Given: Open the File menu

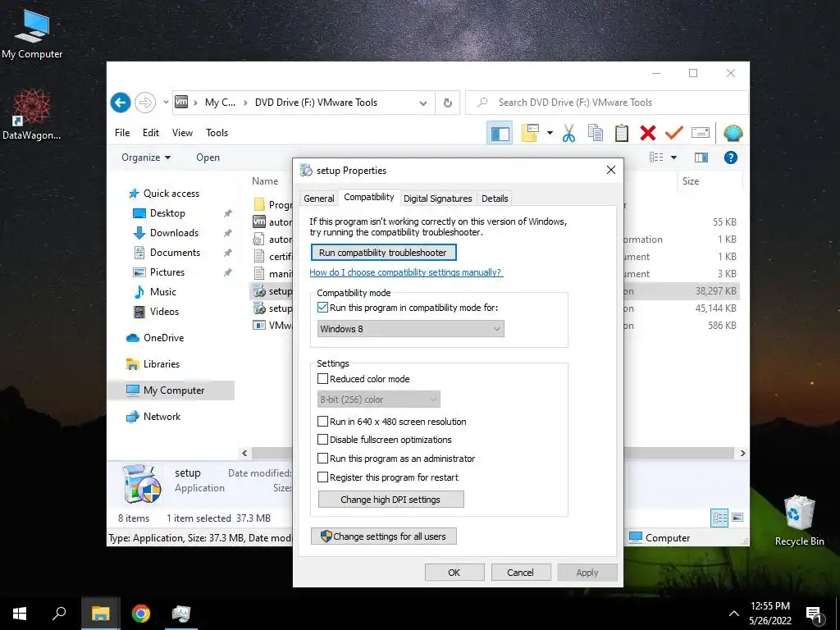Looking at the screenshot, I should [122, 133].
